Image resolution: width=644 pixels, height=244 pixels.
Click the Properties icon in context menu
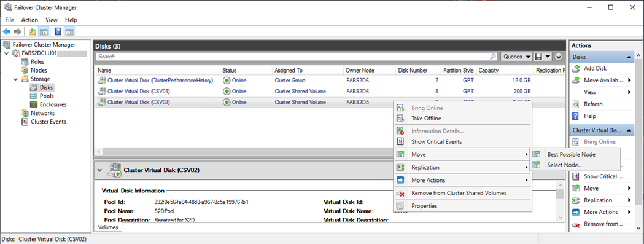[x=400, y=206]
